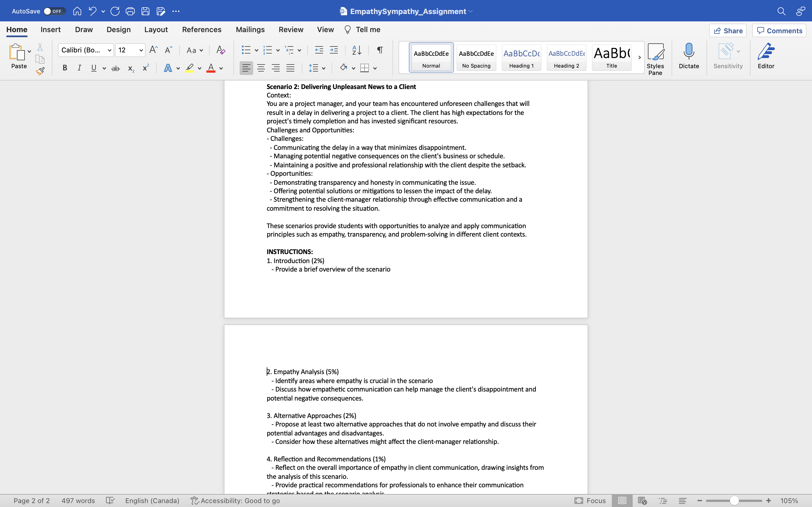Toggle bold formatting

tap(64, 68)
